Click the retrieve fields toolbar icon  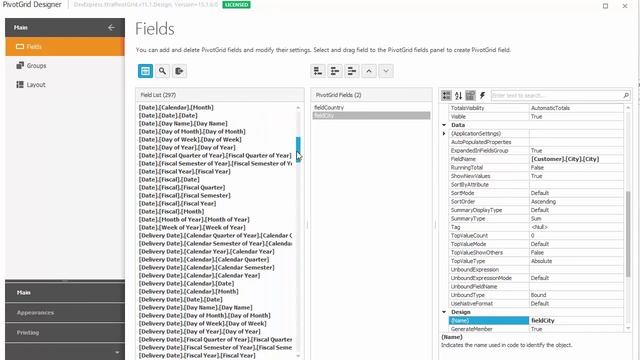pyautogui.click(x=179, y=71)
